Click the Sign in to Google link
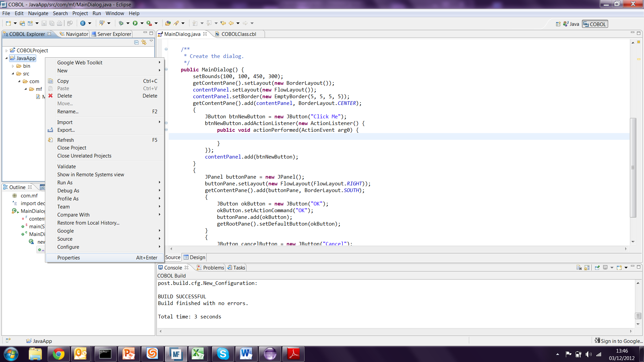 (621, 341)
